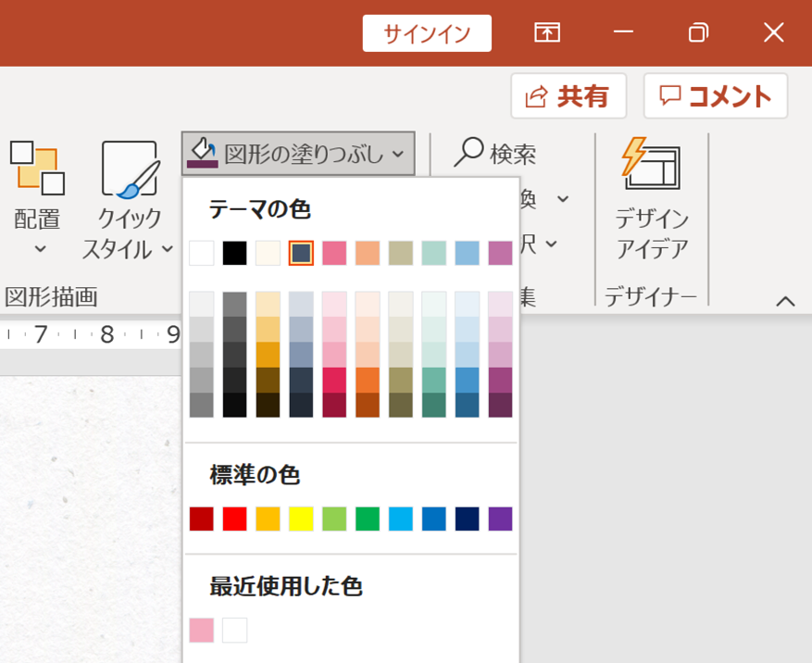Pick dark red standard color
The height and width of the screenshot is (663, 812).
point(202,519)
